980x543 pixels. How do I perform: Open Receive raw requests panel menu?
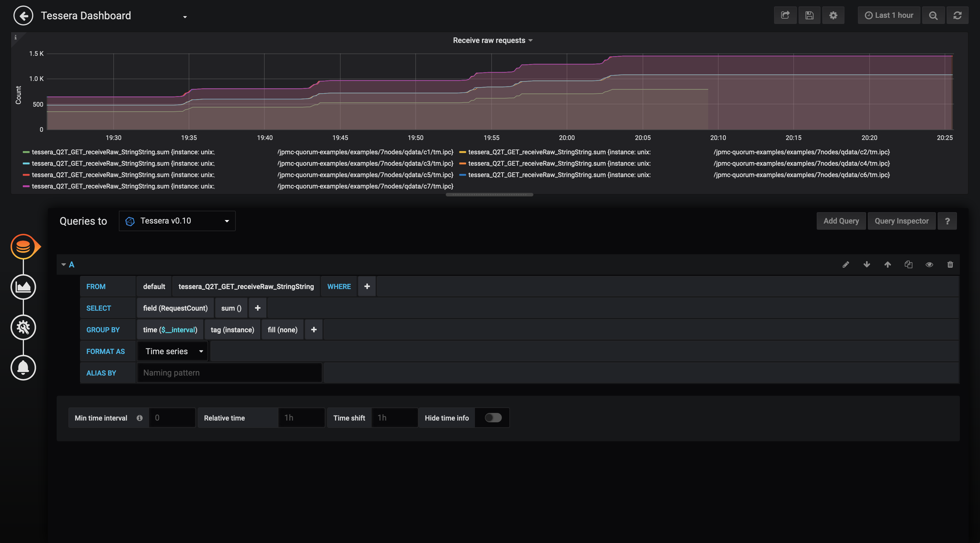click(492, 40)
